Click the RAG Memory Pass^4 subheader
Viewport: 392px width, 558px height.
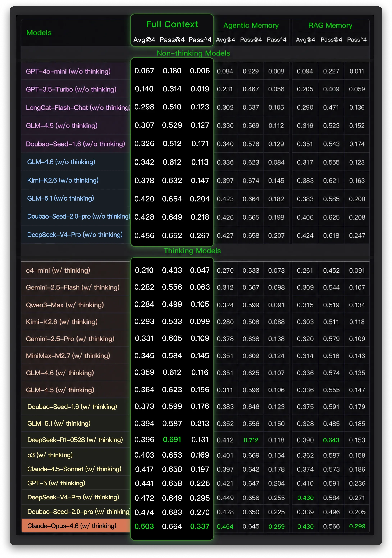click(357, 40)
